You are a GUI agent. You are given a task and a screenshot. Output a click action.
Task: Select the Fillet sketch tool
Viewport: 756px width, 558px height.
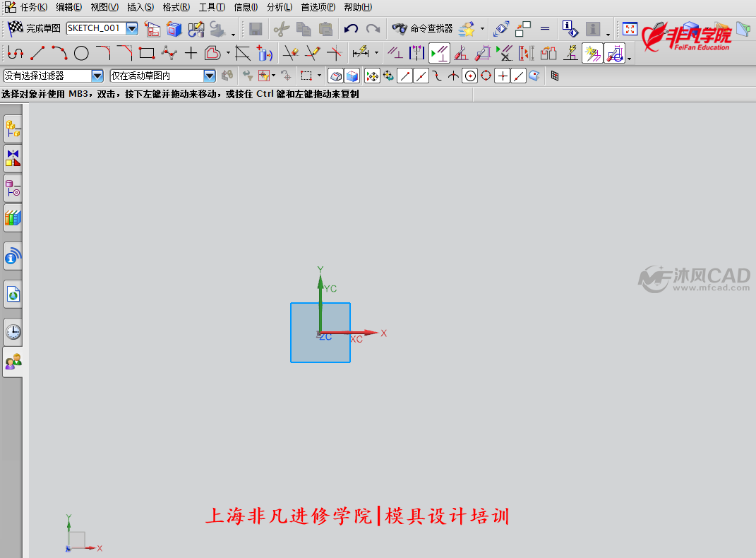pos(103,53)
